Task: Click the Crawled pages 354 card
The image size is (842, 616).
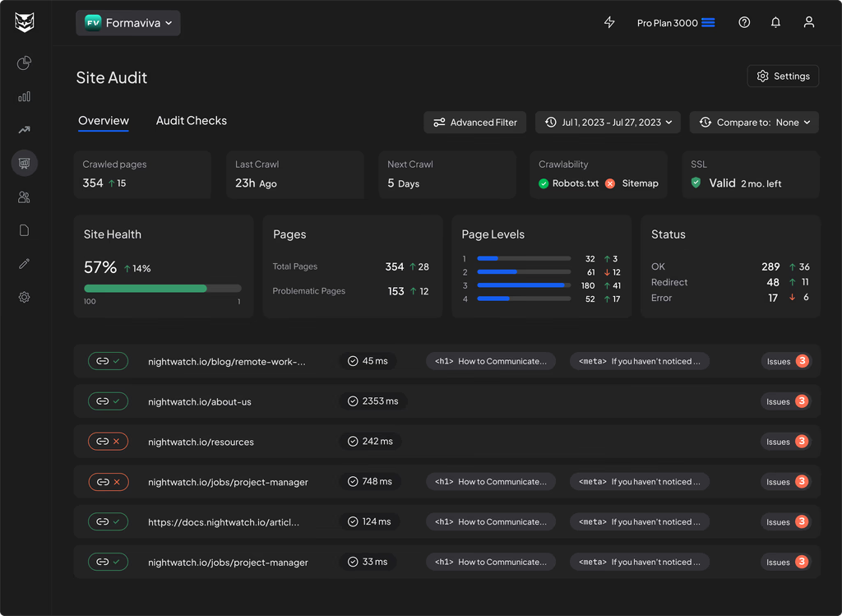Action: coord(142,174)
